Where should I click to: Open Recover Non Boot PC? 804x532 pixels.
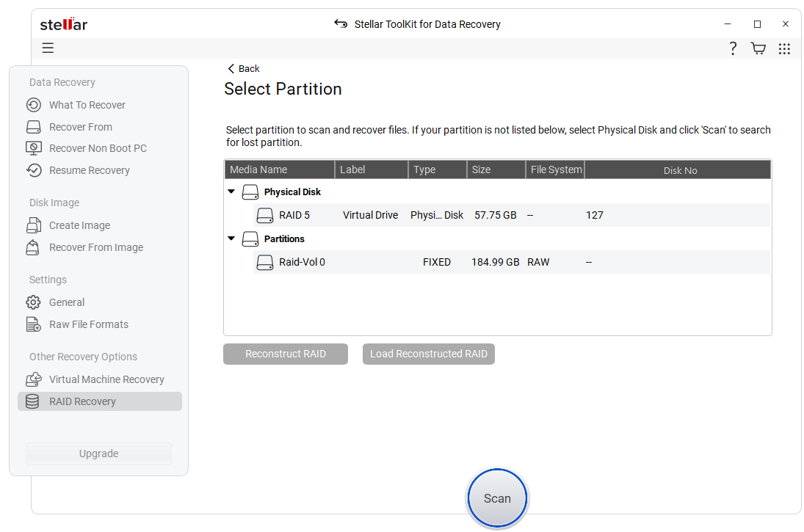98,149
